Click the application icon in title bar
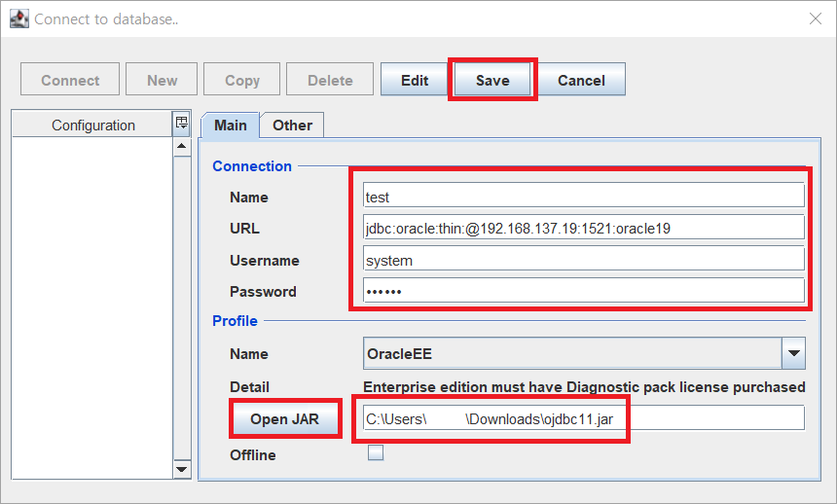This screenshot has width=837, height=504. coord(19,18)
